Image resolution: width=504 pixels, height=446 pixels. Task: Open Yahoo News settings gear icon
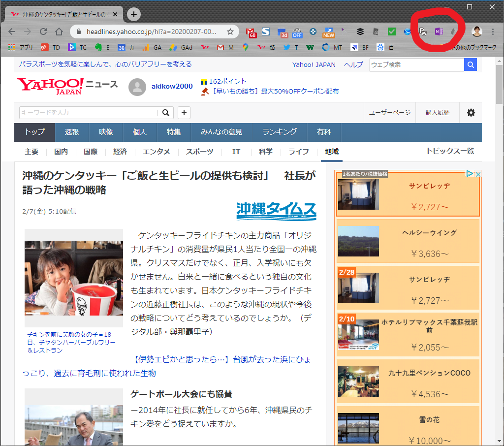471,113
